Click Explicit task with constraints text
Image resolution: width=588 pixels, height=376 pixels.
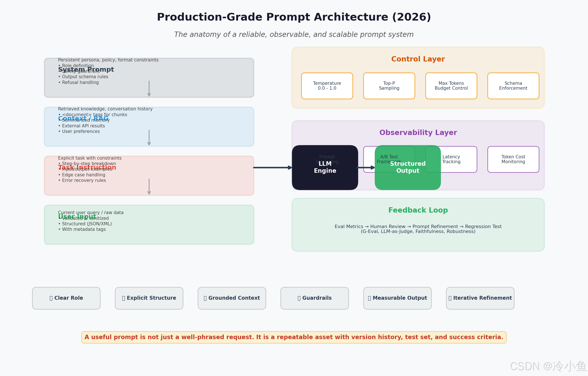point(90,158)
